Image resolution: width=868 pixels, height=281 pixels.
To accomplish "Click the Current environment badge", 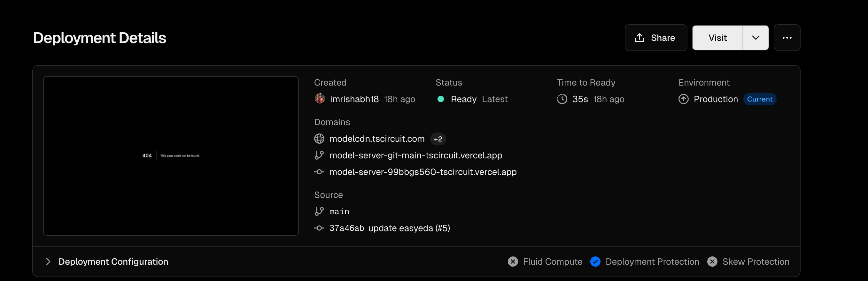I will point(760,99).
